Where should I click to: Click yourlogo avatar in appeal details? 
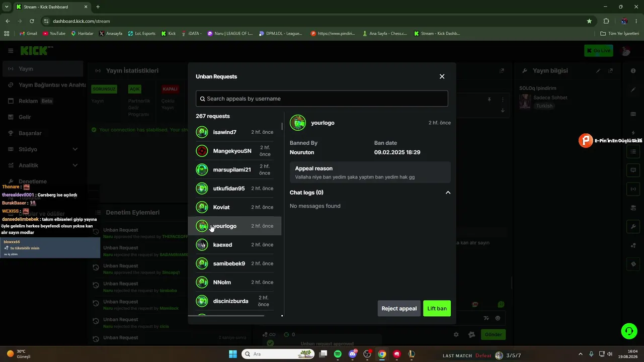[298, 123]
